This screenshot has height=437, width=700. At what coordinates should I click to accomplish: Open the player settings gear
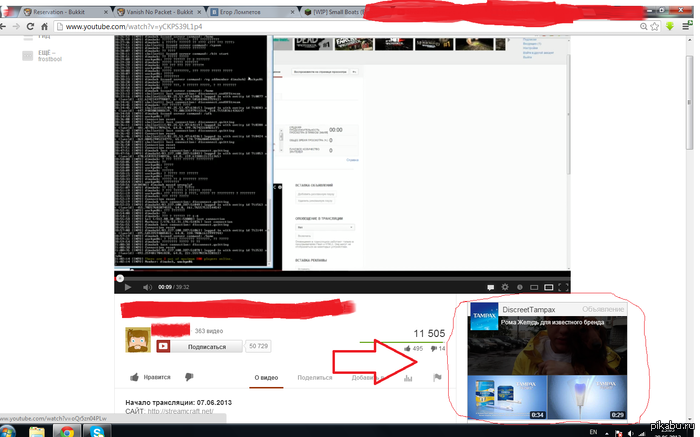coord(504,286)
